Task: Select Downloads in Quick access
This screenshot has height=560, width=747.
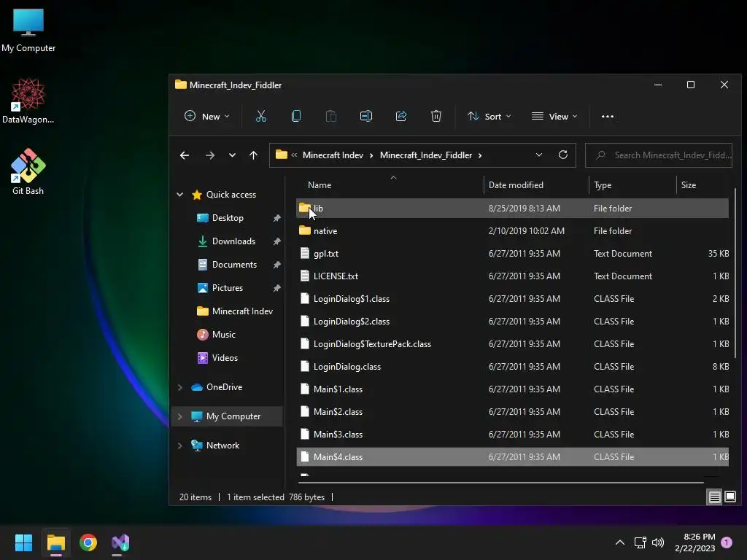Action: (x=233, y=241)
